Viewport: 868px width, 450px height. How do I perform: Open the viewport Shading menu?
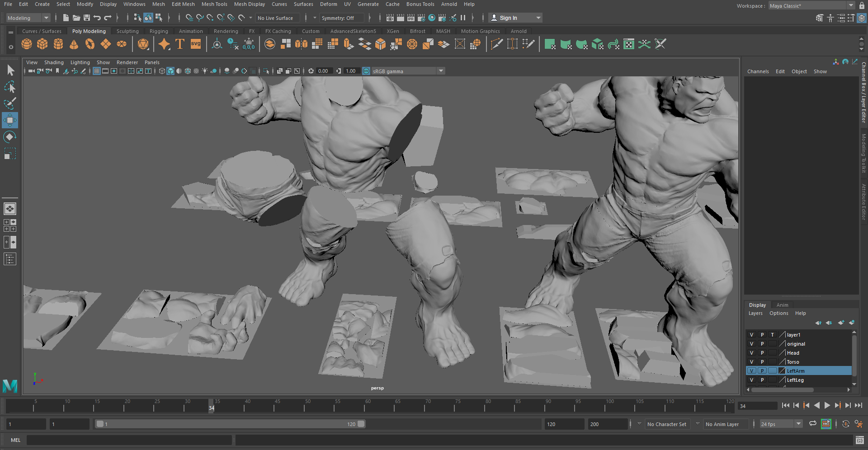(54, 62)
